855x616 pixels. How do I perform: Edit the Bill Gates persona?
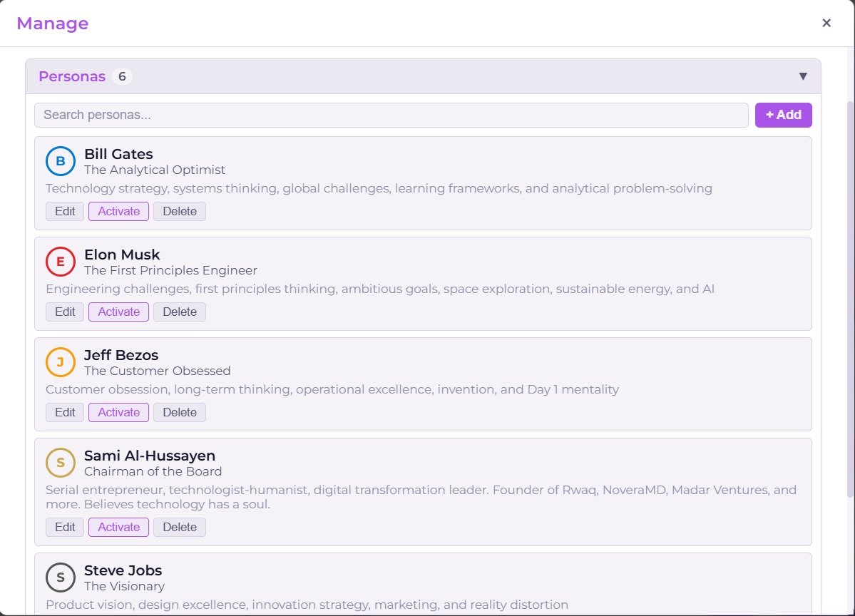[x=65, y=211]
